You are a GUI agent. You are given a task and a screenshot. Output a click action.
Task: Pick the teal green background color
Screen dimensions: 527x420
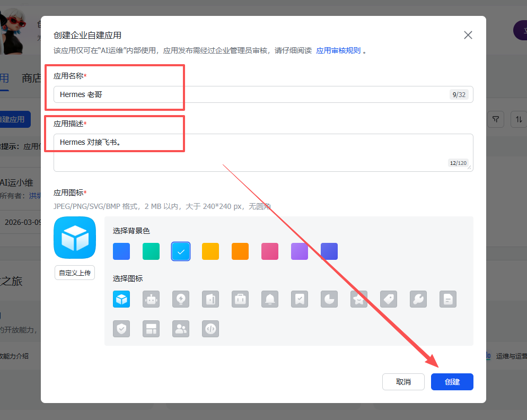pos(151,251)
